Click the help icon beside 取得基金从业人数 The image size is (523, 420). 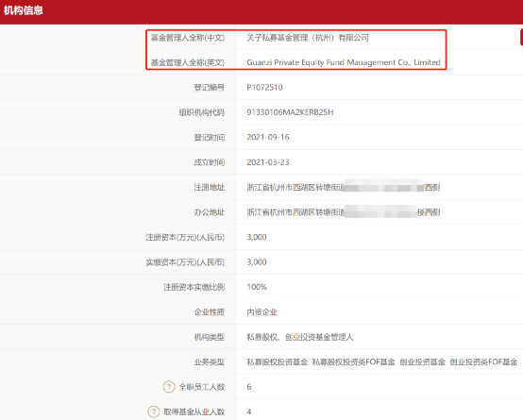click(154, 412)
